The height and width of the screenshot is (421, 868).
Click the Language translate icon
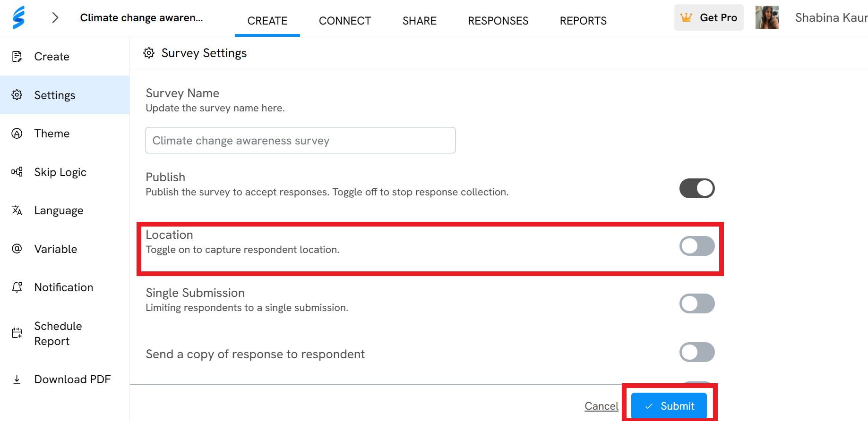17,210
